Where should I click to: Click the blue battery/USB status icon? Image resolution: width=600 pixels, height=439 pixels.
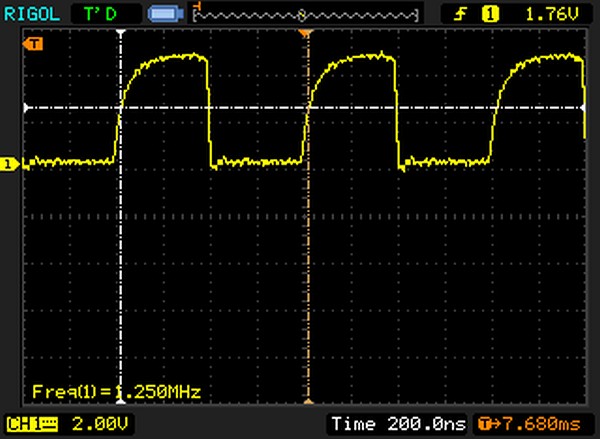(x=164, y=13)
